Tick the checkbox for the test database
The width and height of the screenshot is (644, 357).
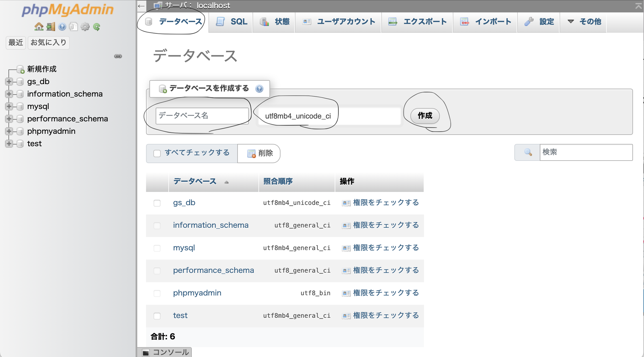pyautogui.click(x=157, y=316)
